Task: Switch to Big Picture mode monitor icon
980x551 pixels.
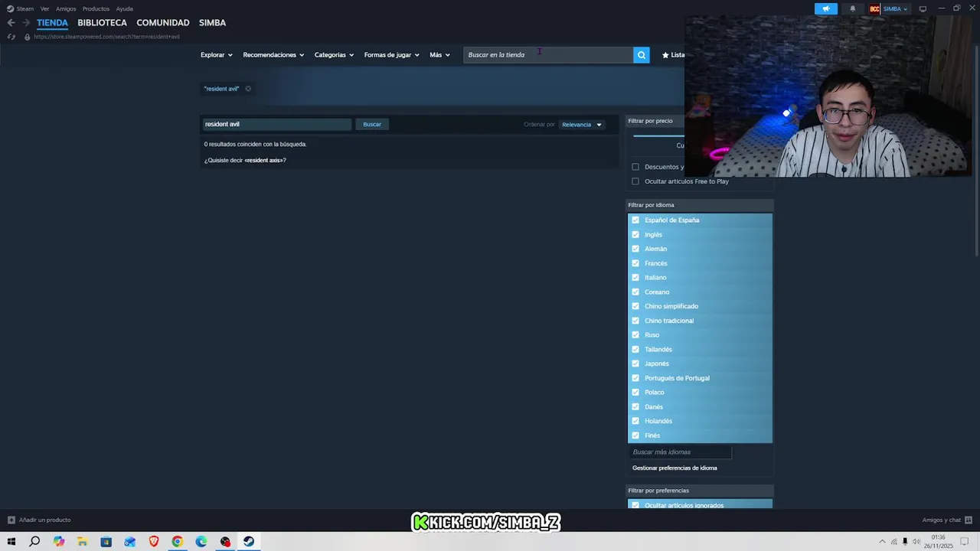Action: coord(923,9)
